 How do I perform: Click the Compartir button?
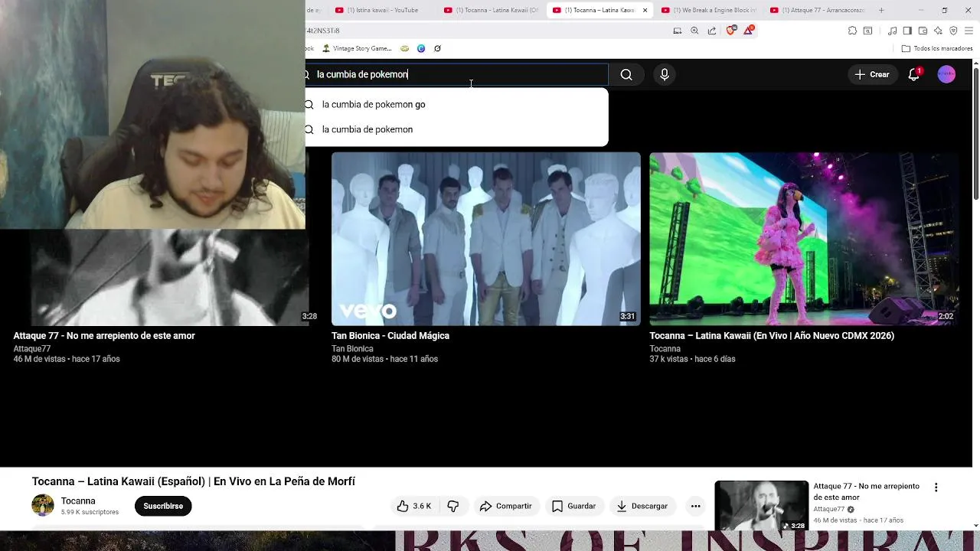[x=505, y=506]
